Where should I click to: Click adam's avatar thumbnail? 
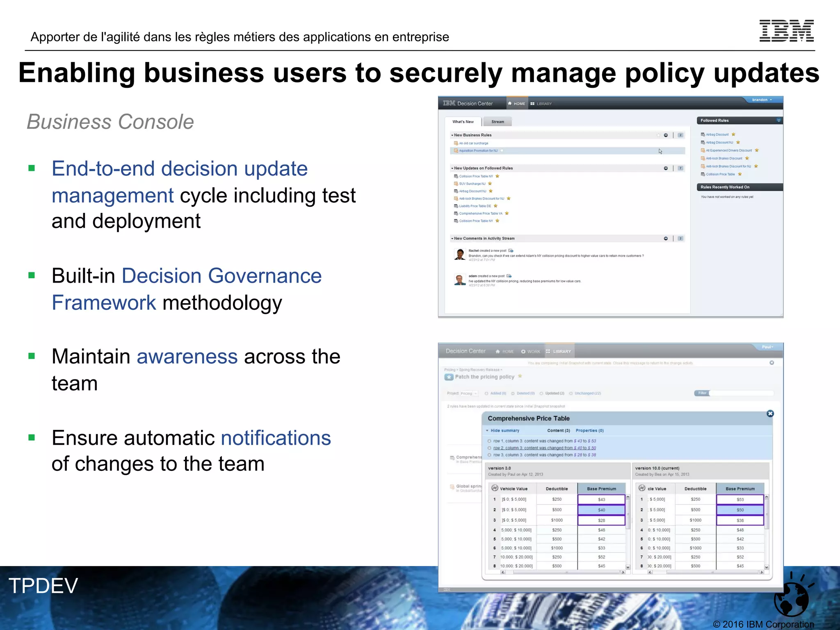[x=460, y=280]
